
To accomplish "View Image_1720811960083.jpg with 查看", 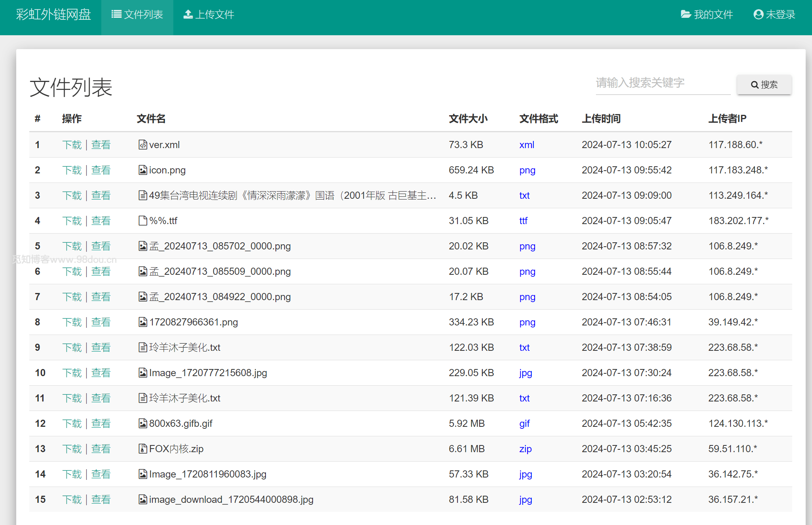I will 101,474.
